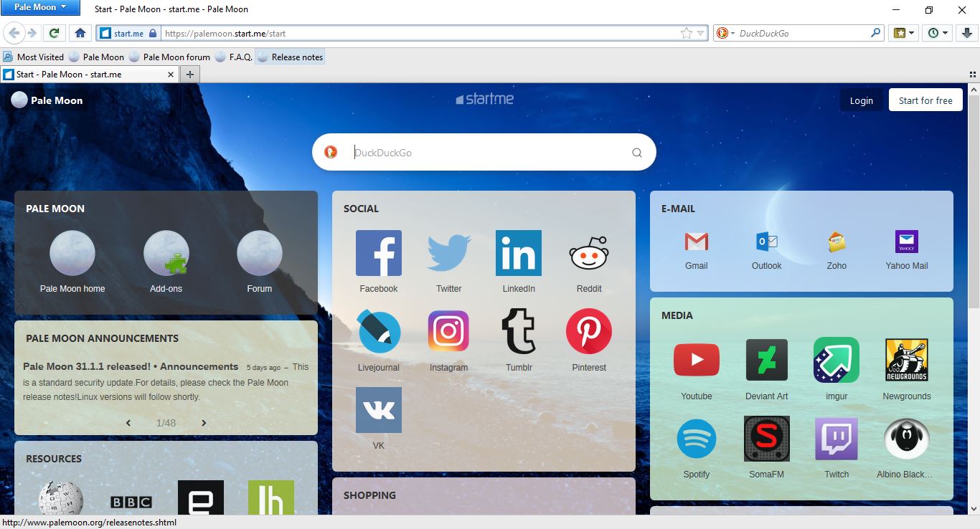Open the tab groups button
The image size is (980, 529).
click(x=973, y=75)
